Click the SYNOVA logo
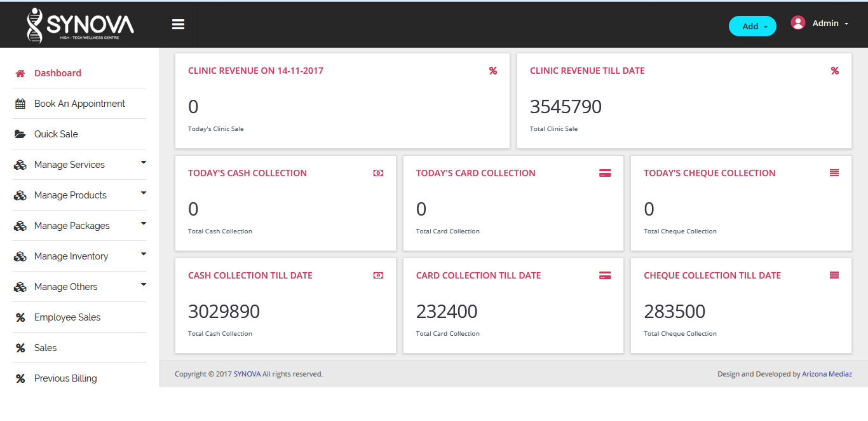868x421 pixels. point(80,25)
